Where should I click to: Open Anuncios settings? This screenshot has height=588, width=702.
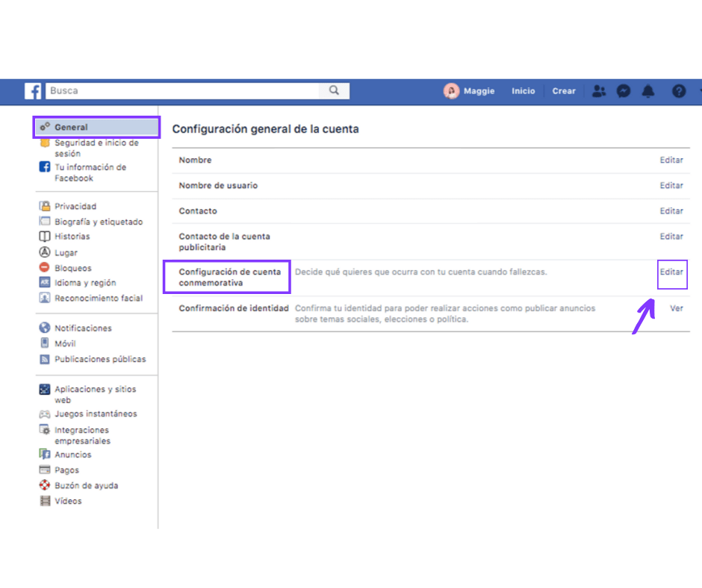(73, 454)
